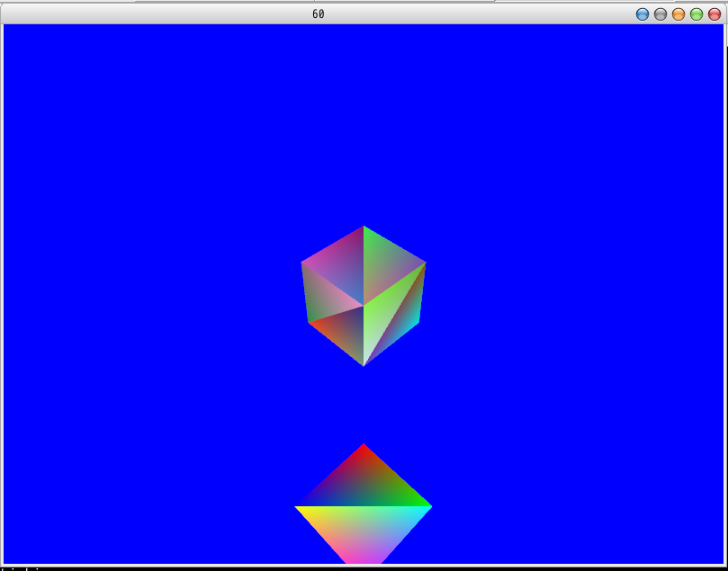728x571 pixels.
Task: Close the window with the red button
Action: (x=714, y=13)
